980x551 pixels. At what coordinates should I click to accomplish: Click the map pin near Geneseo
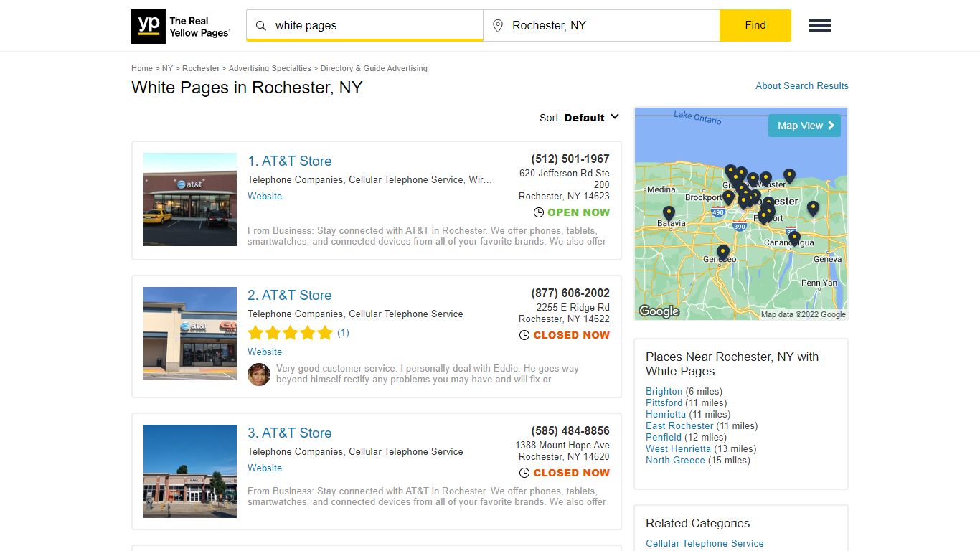tap(723, 253)
